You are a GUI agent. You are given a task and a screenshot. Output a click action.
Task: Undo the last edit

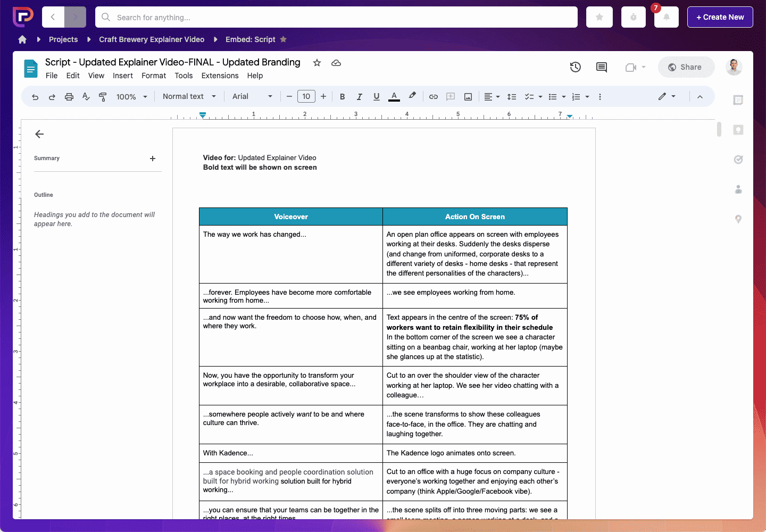(x=35, y=97)
